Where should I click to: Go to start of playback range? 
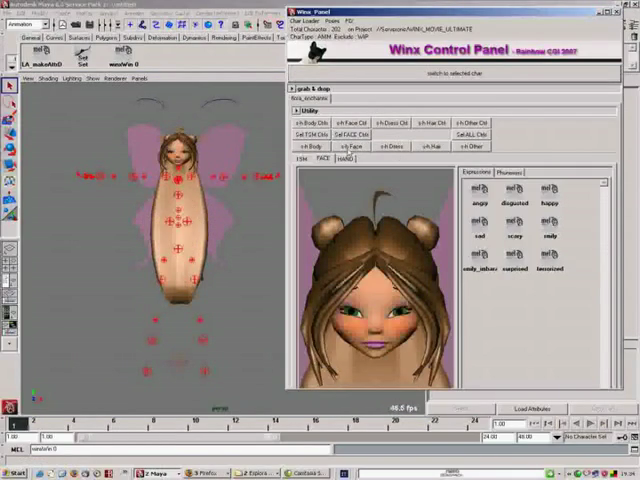(534, 424)
